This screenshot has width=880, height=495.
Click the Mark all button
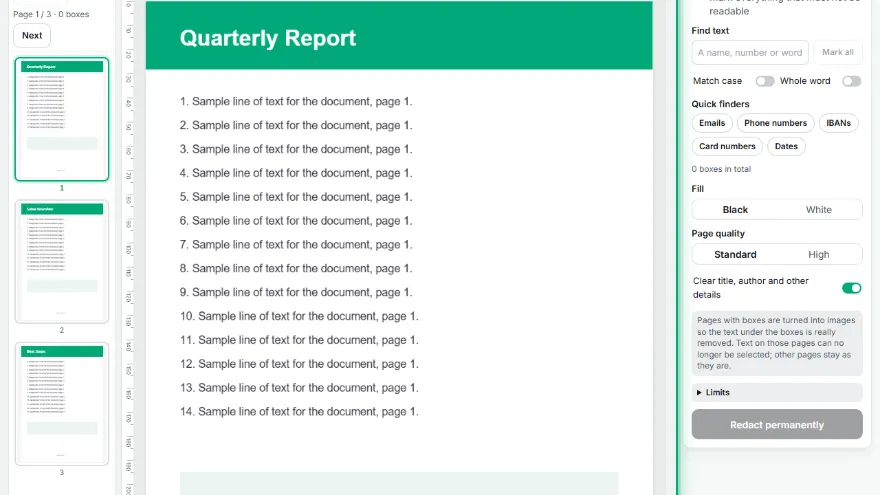click(x=837, y=52)
